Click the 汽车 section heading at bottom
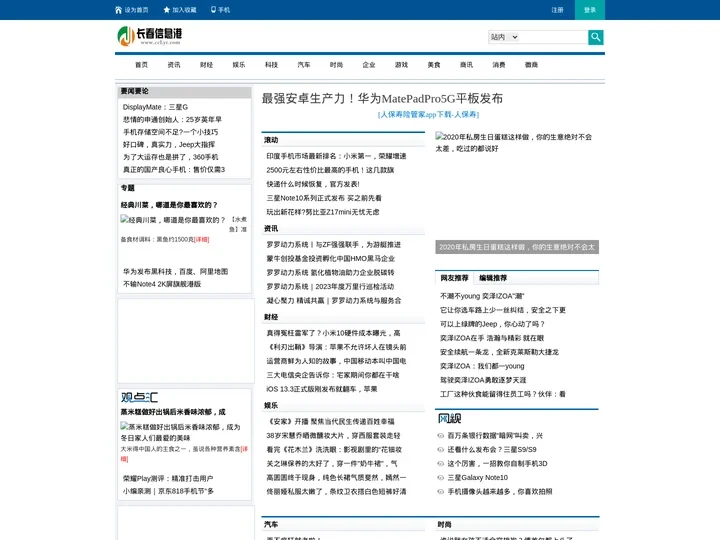 (271, 524)
